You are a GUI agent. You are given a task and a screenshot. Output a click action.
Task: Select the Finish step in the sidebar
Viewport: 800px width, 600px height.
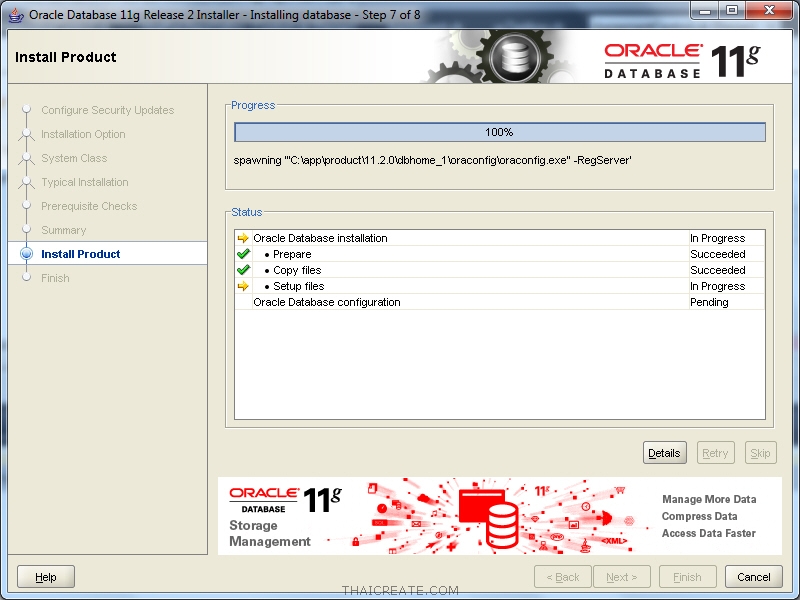tap(56, 278)
